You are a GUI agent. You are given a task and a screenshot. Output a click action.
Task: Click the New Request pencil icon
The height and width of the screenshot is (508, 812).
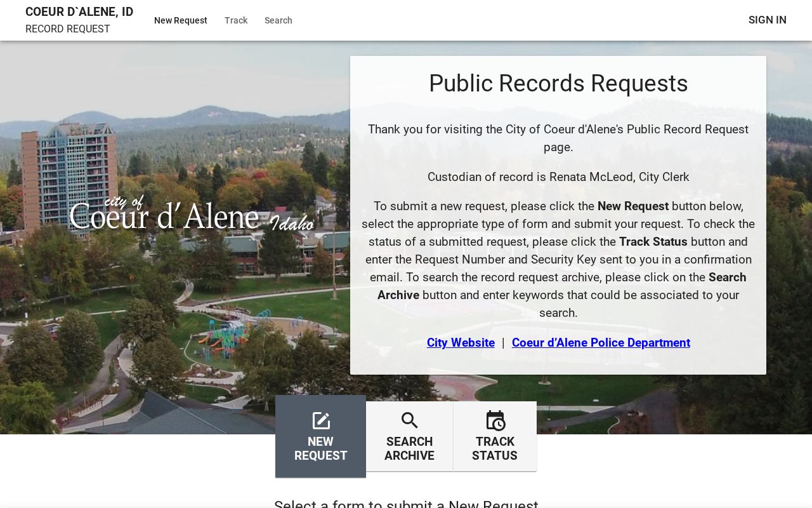coord(321,420)
